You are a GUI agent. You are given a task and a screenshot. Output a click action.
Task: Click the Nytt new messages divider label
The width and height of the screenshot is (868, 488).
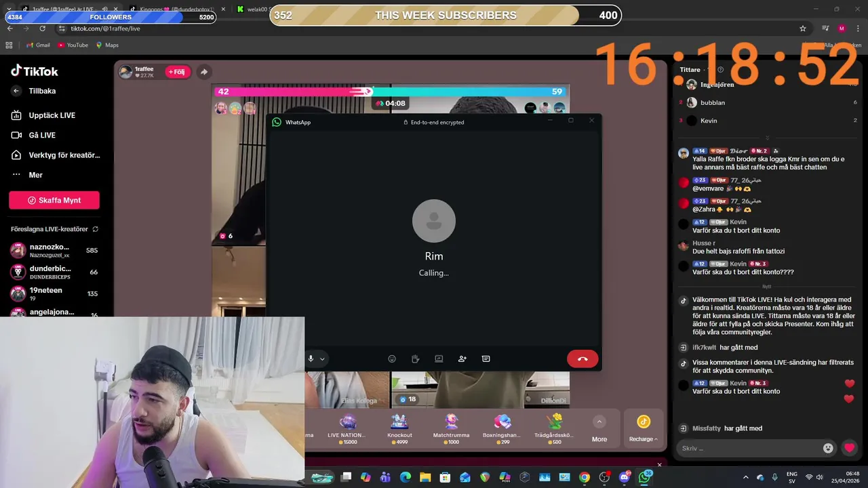click(766, 286)
